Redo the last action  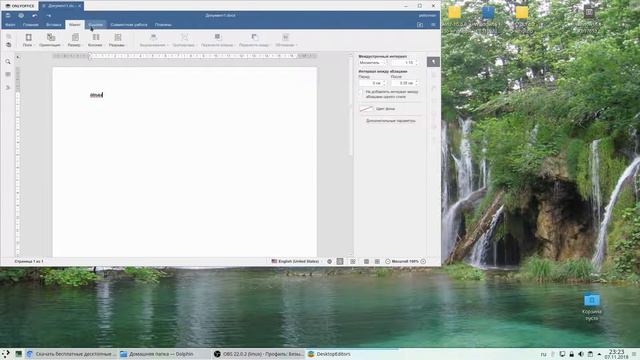(49, 16)
